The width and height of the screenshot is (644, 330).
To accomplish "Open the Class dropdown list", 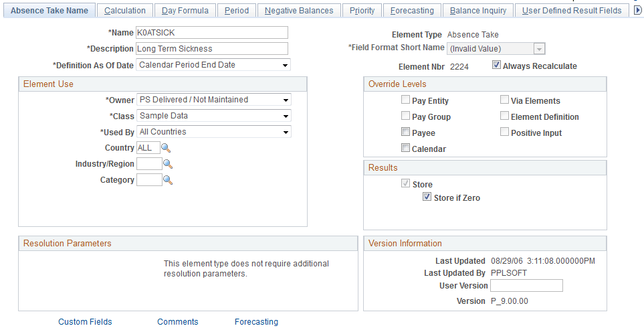I will (213, 116).
